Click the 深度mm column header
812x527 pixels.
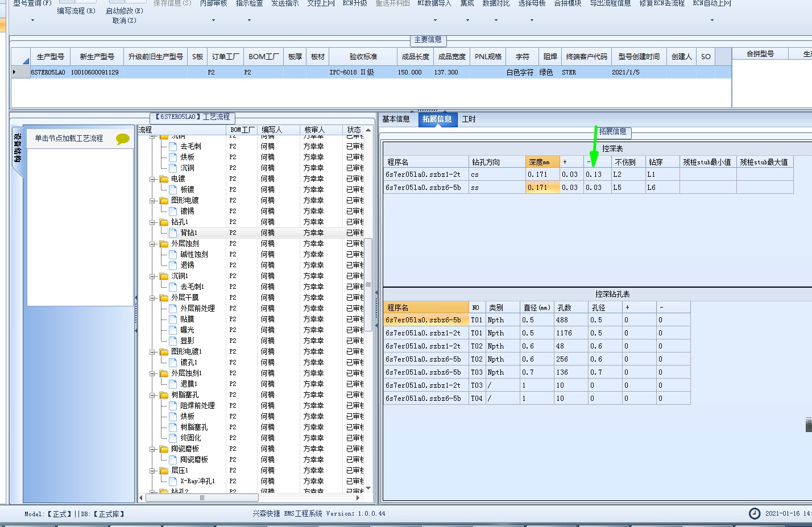[542, 162]
